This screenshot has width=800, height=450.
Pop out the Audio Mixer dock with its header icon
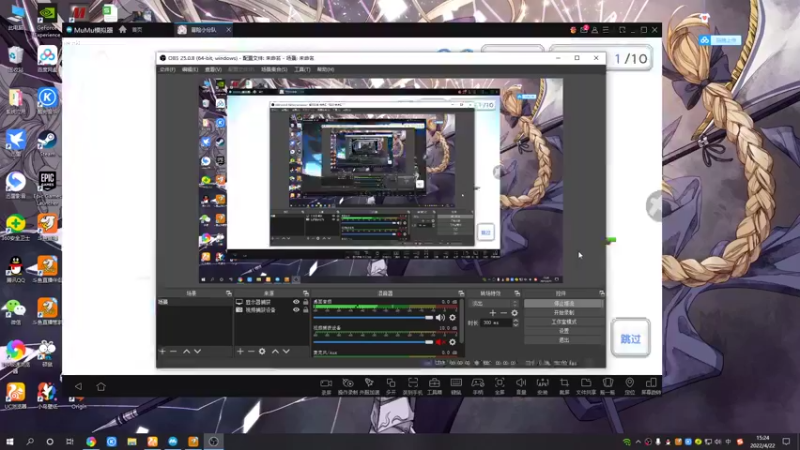(461, 293)
